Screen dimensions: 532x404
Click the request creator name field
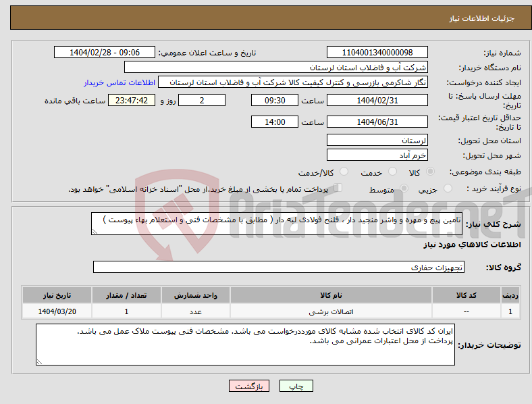pos(293,82)
